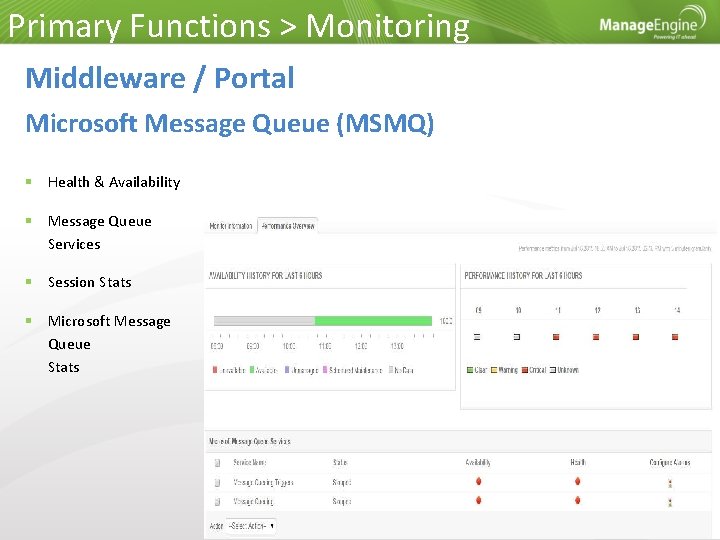720x540 pixels.
Task: Click the Microsoft Message Queue Services table title
Action: pyautogui.click(x=249, y=441)
